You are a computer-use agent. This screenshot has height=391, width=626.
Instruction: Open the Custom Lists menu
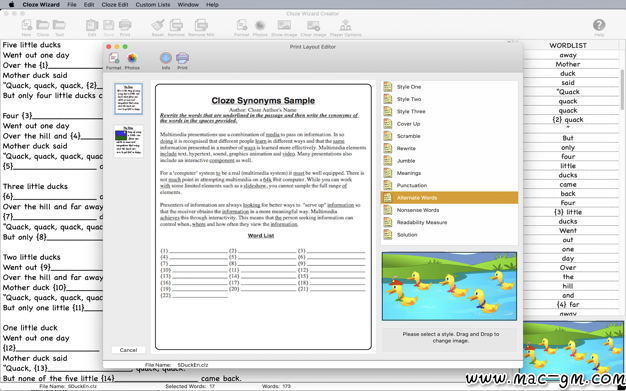(153, 5)
